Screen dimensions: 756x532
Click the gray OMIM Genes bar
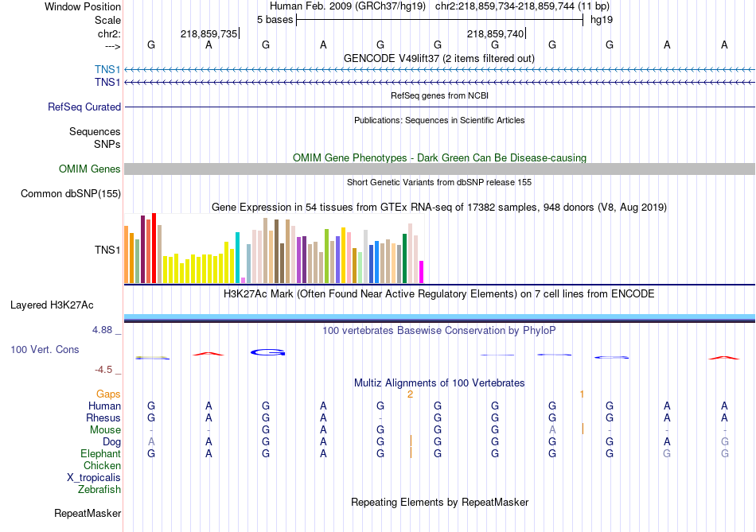[439, 169]
